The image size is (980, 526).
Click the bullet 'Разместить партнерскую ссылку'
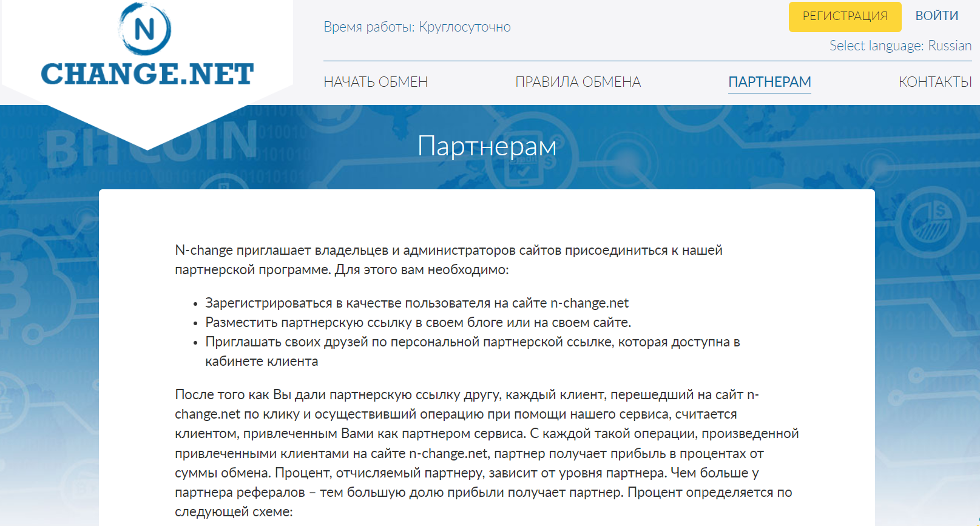pyautogui.click(x=418, y=322)
